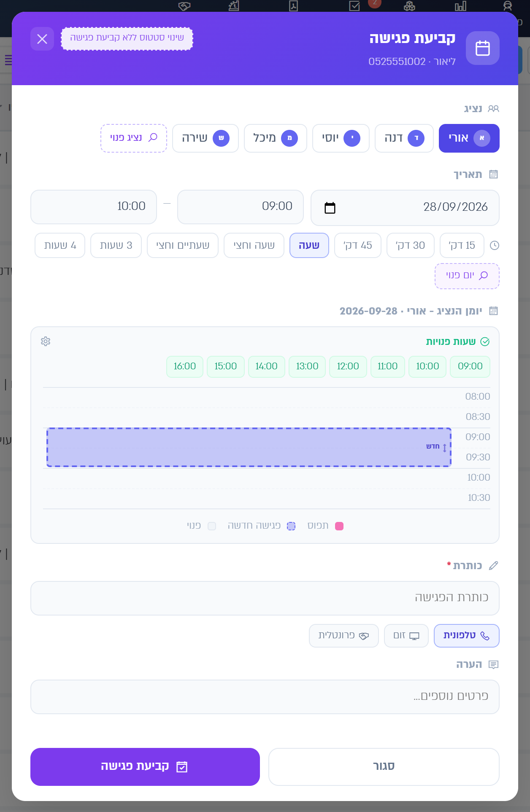Close dialog with the X icon

click(x=42, y=39)
